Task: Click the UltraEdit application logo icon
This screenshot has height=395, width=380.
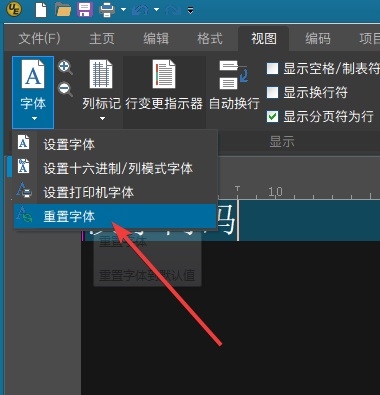Action: tap(14, 9)
